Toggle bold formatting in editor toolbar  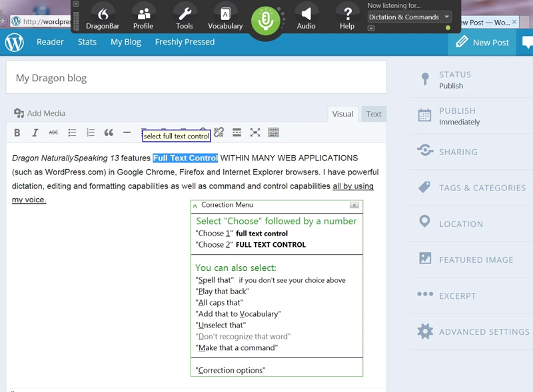click(x=17, y=133)
